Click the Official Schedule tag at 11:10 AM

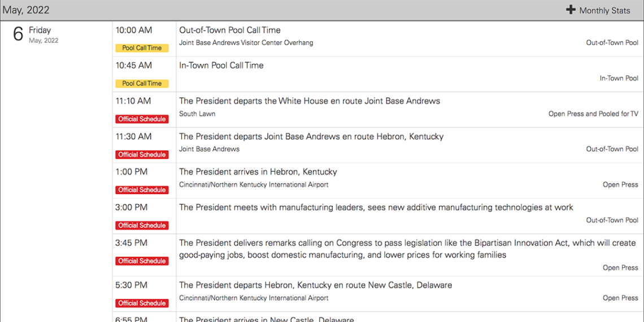tap(142, 119)
